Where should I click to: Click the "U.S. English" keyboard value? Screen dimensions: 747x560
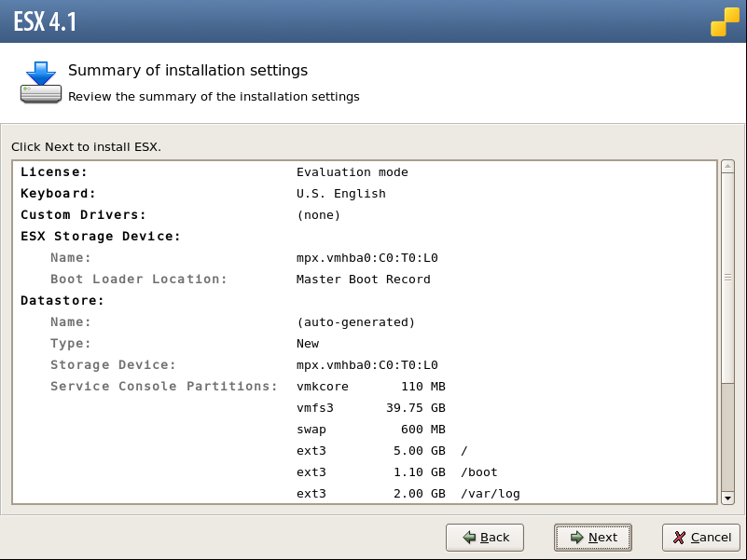[x=341, y=193]
